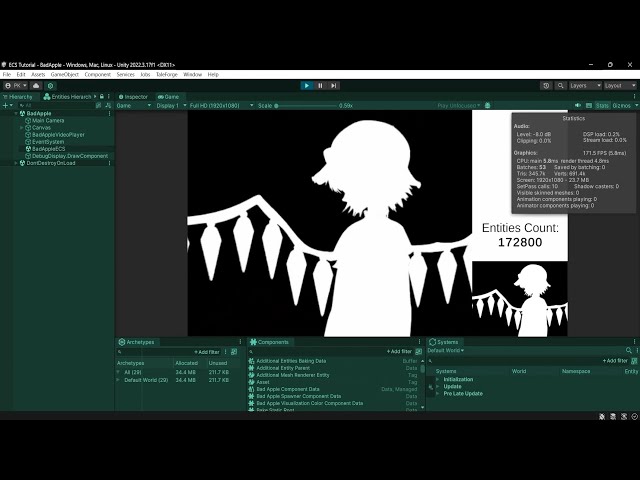The width and height of the screenshot is (640, 480).
Task: Open version control icon beside cloud button
Action: (x=51, y=86)
